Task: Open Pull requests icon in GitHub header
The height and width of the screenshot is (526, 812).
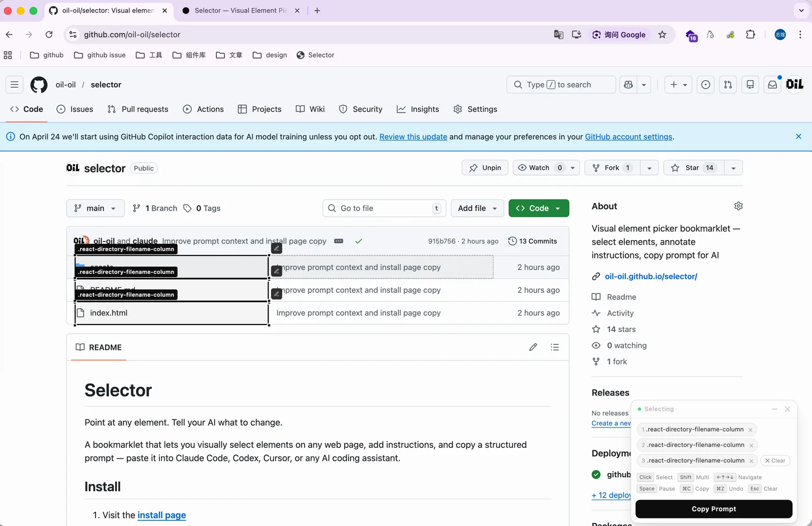Action: (728, 85)
